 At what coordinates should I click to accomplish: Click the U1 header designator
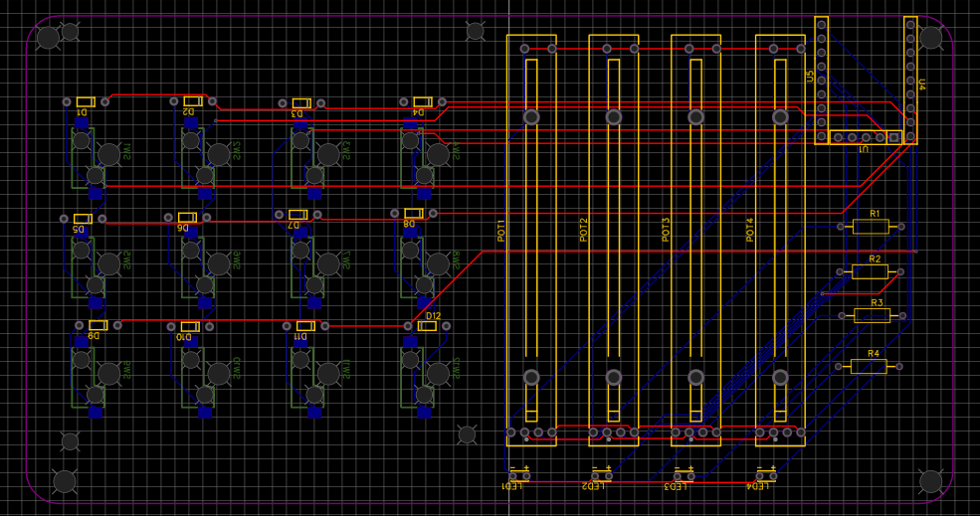click(x=864, y=150)
